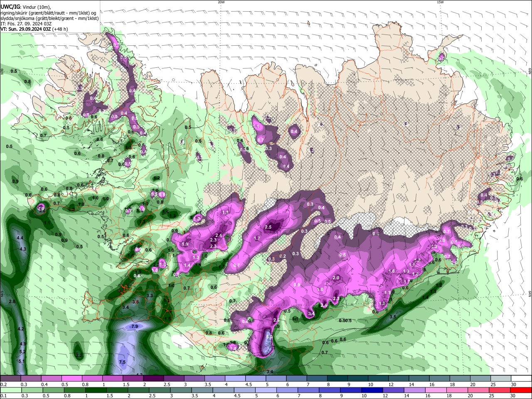Click the 'slydda/snjókoma' description line
This screenshot has height=399, width=532.
49,18
